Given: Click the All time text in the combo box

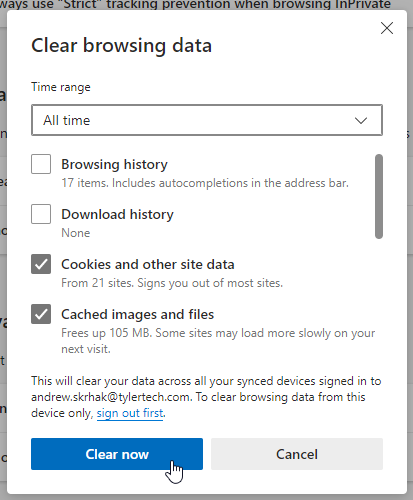Looking at the screenshot, I should [67, 120].
